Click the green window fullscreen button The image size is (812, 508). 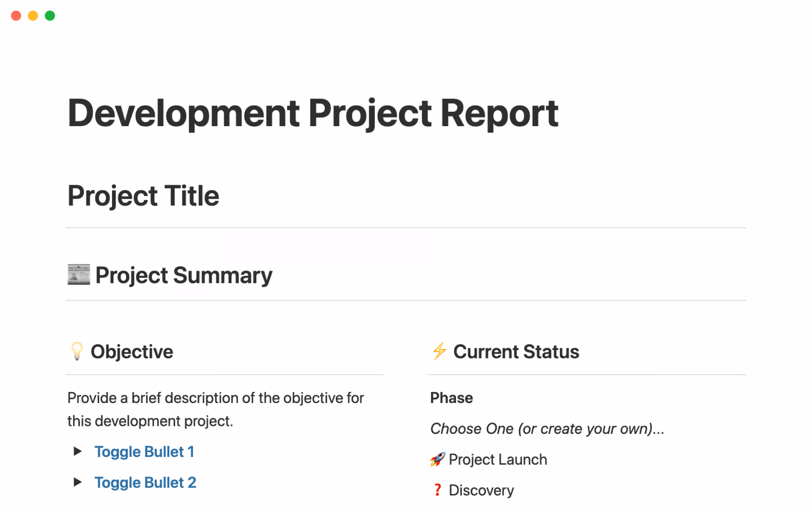(x=50, y=16)
